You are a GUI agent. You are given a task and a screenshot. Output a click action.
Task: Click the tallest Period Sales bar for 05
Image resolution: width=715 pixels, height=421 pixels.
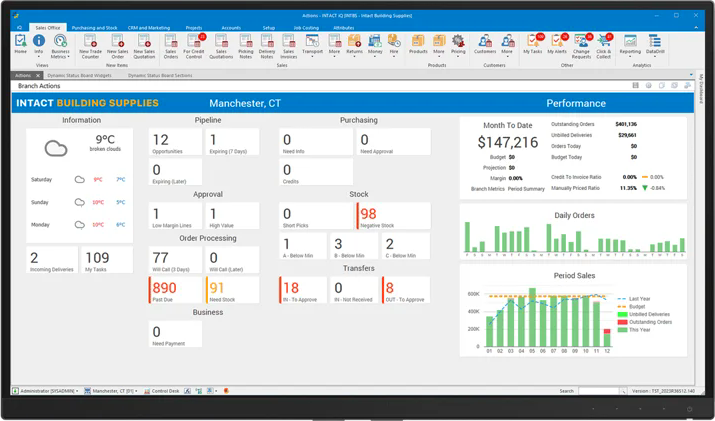pos(532,317)
